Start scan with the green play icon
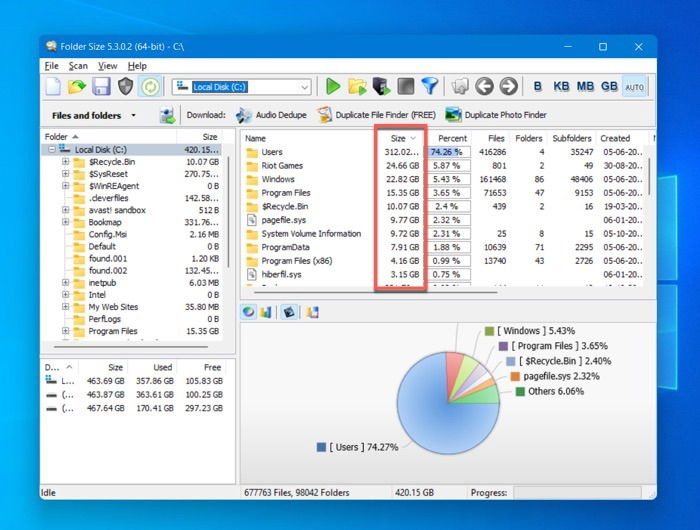 tap(333, 87)
